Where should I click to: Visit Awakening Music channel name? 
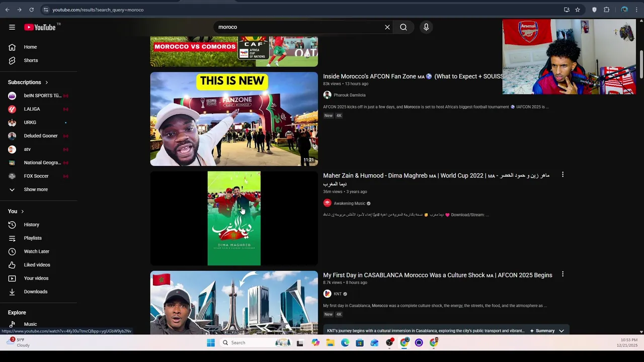[349, 203]
